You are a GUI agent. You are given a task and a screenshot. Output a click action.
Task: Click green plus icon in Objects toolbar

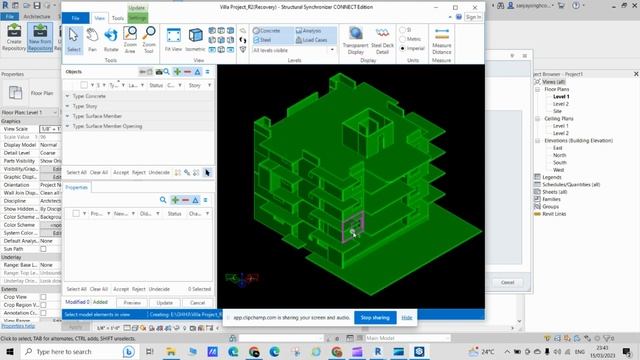pyautogui.click(x=177, y=72)
